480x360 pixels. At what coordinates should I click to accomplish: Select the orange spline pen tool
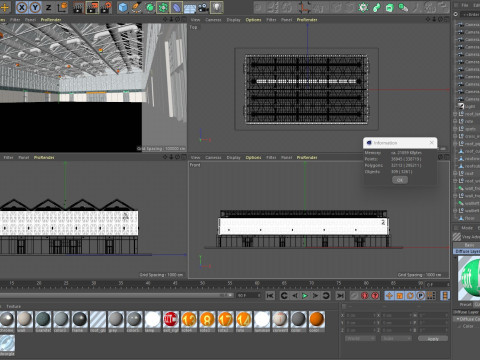click(x=136, y=7)
